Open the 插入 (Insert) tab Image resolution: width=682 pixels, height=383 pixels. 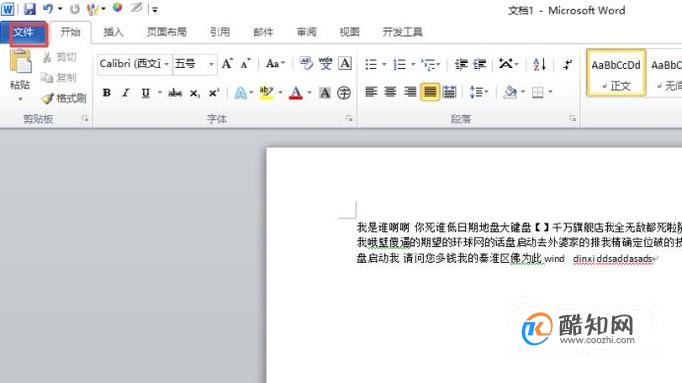coord(113,32)
